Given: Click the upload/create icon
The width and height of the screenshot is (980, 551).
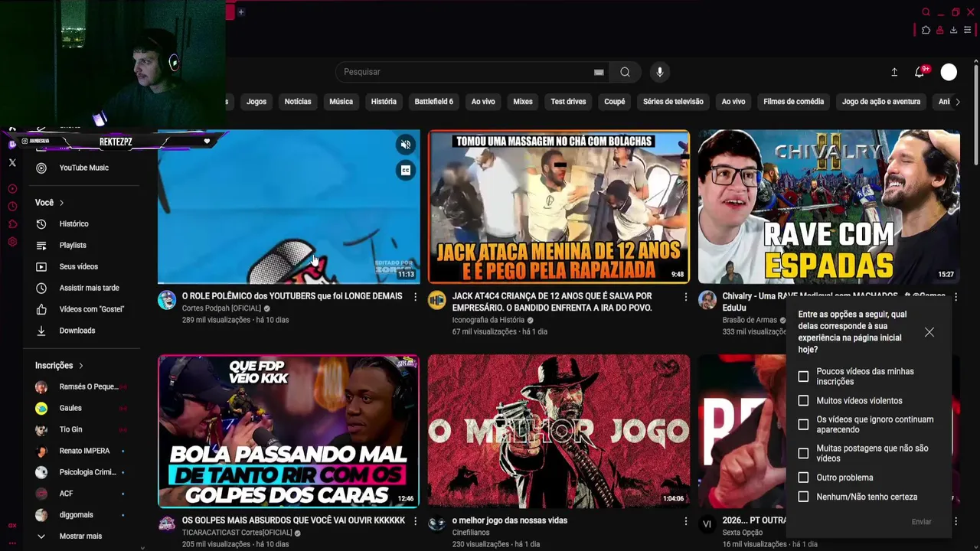Looking at the screenshot, I should 894,72.
